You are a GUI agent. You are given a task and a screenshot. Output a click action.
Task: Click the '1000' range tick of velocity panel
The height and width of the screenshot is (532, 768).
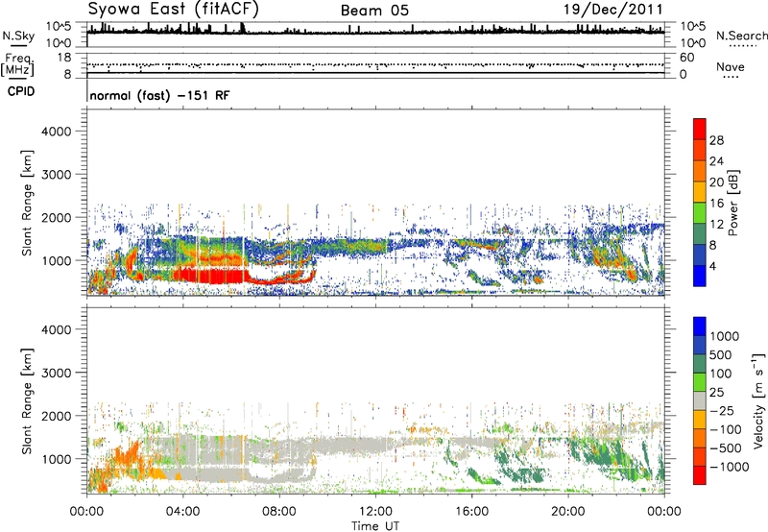pyautogui.click(x=56, y=459)
